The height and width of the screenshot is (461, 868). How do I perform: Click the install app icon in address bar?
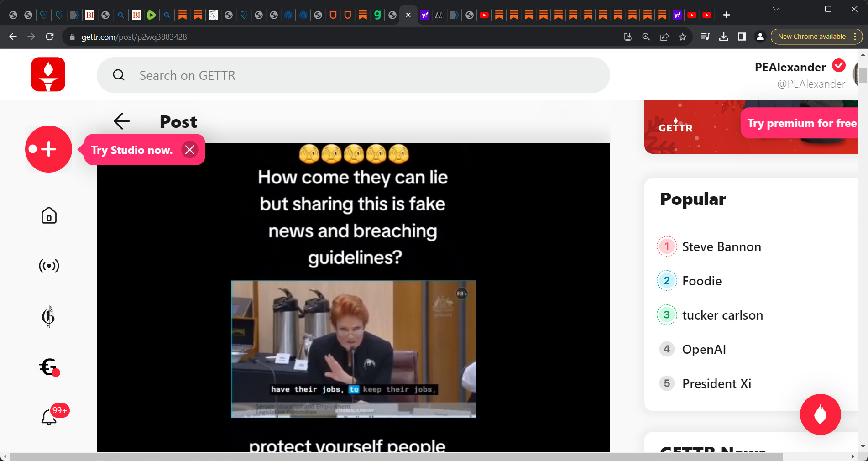pos(628,37)
